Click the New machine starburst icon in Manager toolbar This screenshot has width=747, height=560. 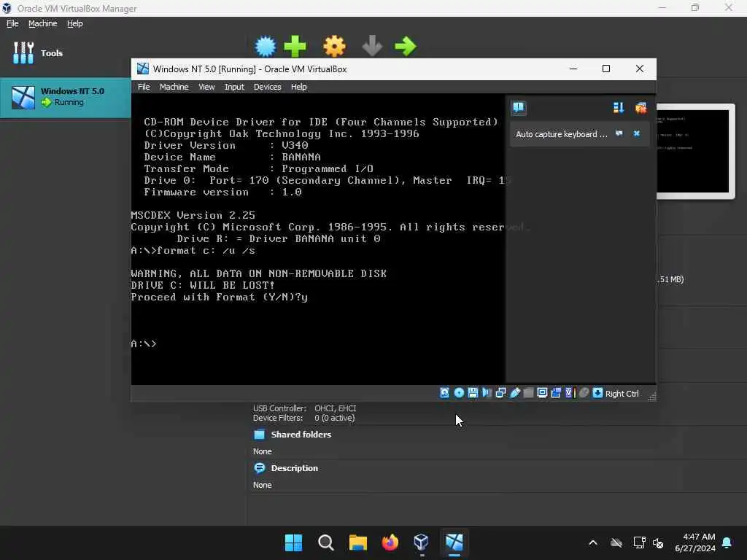[266, 46]
